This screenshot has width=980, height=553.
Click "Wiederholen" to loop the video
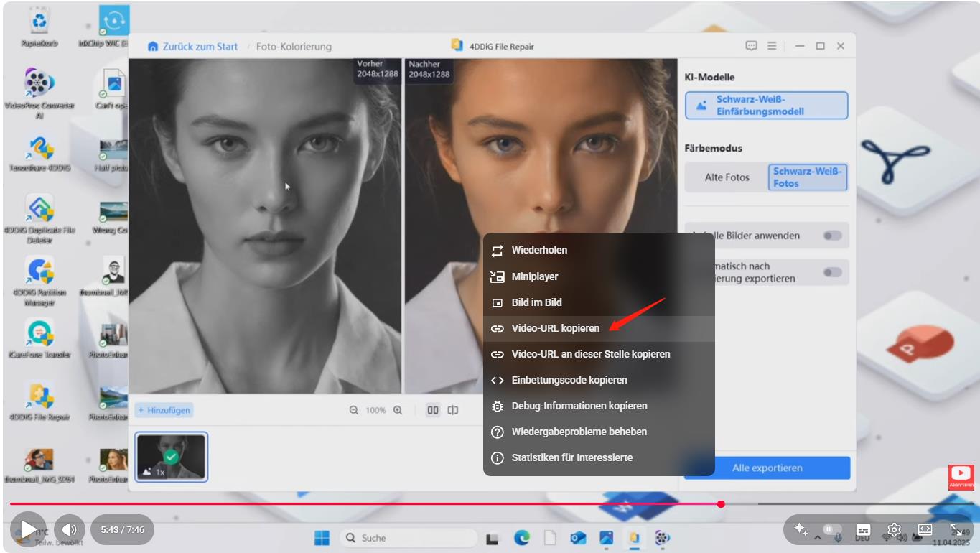click(538, 251)
